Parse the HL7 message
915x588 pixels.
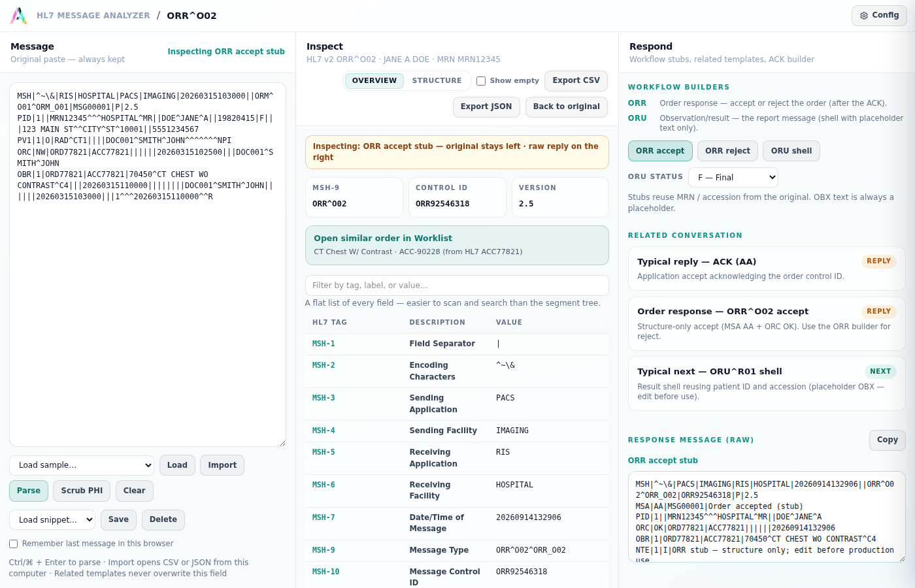coord(29,491)
